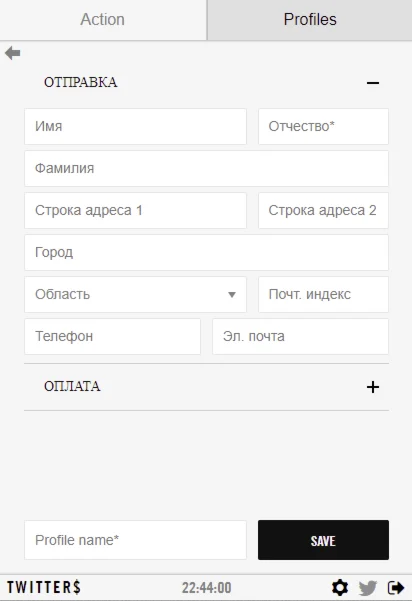Open the Twitter bird icon link
The image size is (412, 601).
(x=368, y=588)
